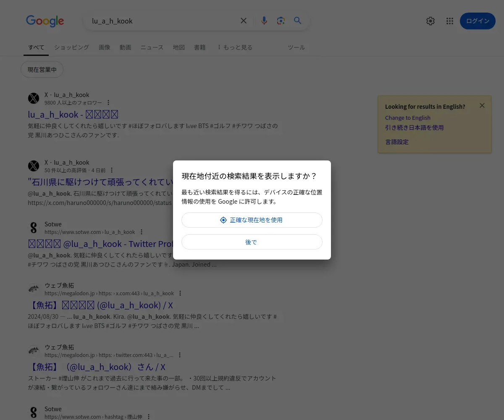Open more options for sotwe.com › lu_a_h_kook
This screenshot has height=420, width=504.
pos(142,232)
